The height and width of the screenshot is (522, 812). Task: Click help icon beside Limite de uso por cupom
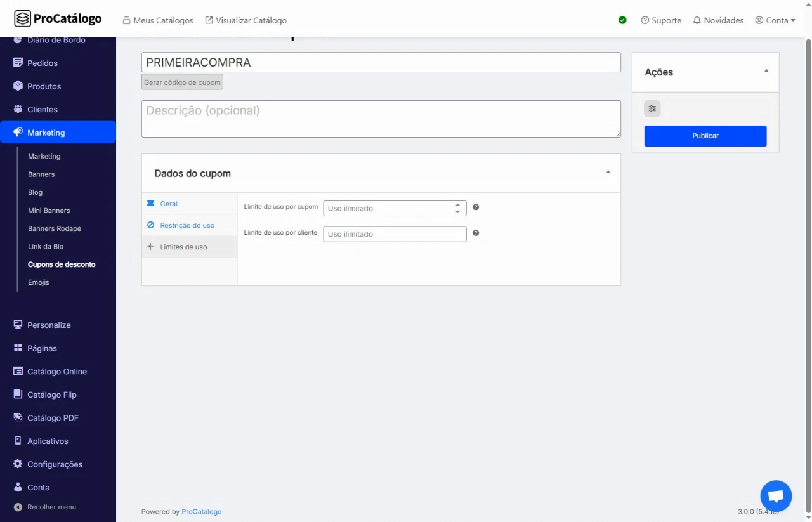point(476,207)
